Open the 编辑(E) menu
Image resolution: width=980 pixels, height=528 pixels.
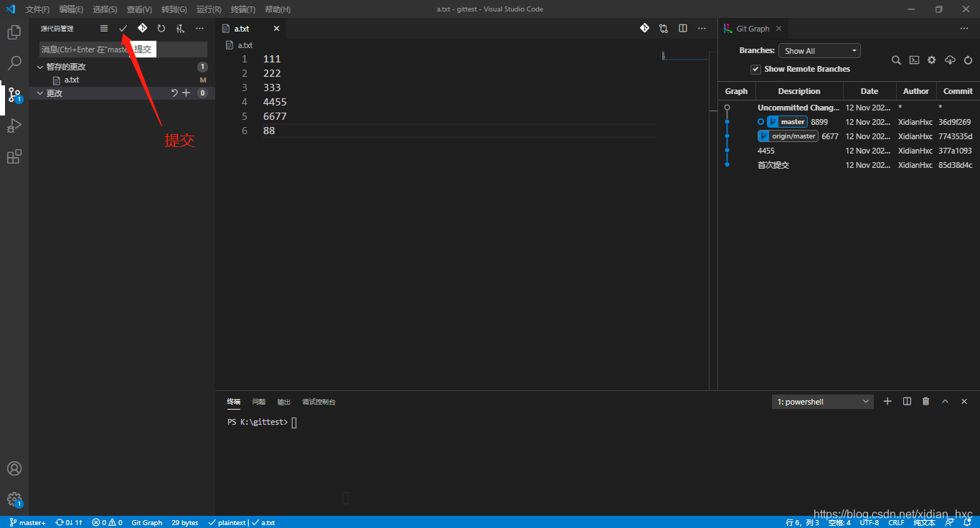tap(71, 9)
